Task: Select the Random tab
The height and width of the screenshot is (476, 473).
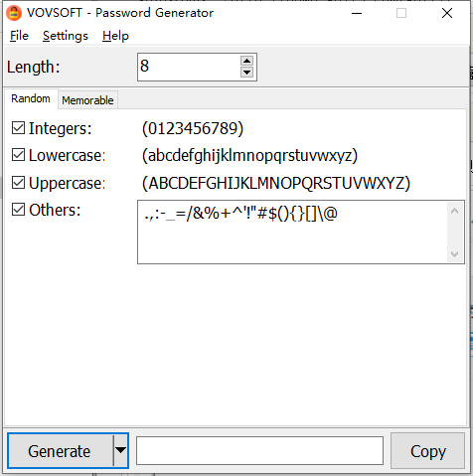Action: coord(31,98)
